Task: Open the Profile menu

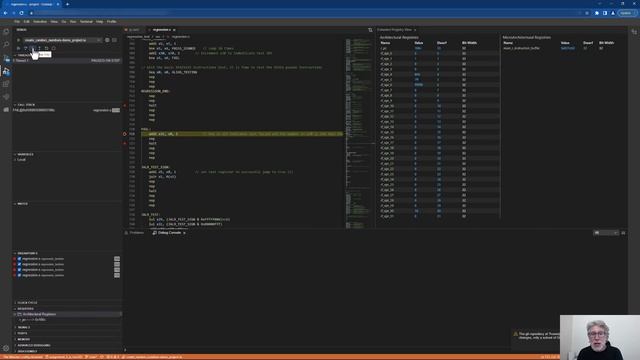Action: (111, 22)
